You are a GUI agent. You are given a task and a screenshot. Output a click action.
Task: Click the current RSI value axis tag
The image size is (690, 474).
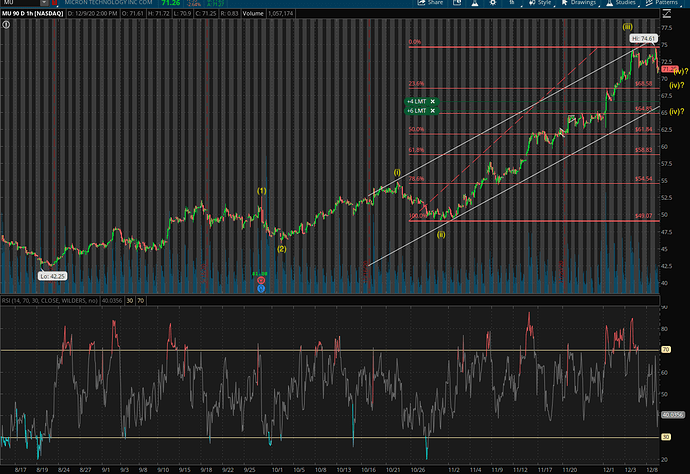[673, 415]
